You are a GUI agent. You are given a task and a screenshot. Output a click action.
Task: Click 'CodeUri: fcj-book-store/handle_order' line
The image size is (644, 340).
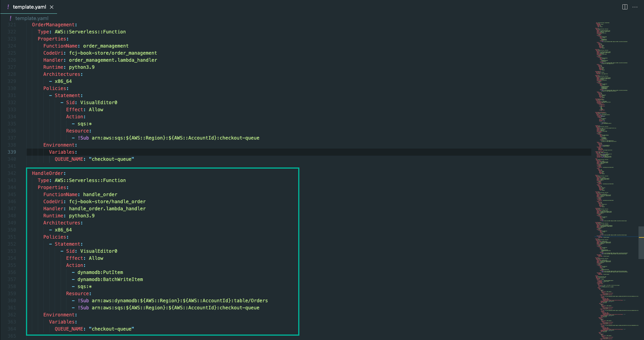[x=94, y=202]
